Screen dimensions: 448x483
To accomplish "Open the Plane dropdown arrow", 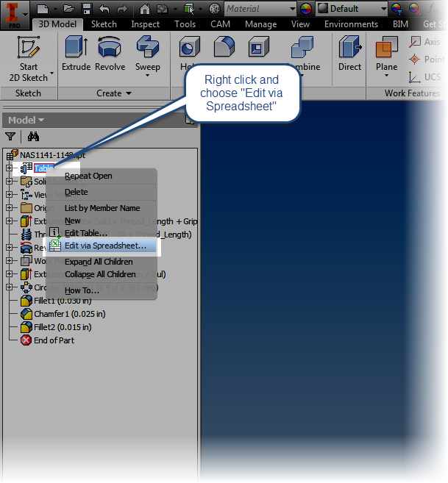I will pos(386,76).
